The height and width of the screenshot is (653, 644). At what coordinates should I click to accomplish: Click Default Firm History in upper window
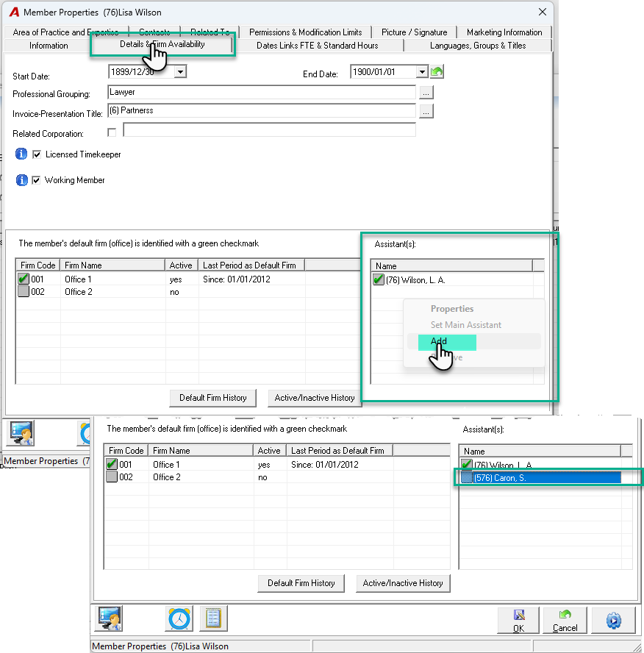(x=212, y=398)
